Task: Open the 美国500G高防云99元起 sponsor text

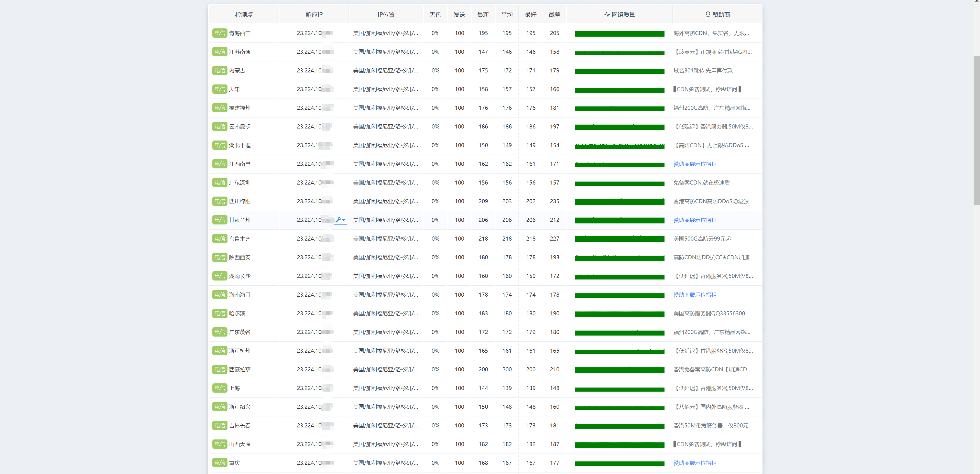Action: tap(702, 239)
